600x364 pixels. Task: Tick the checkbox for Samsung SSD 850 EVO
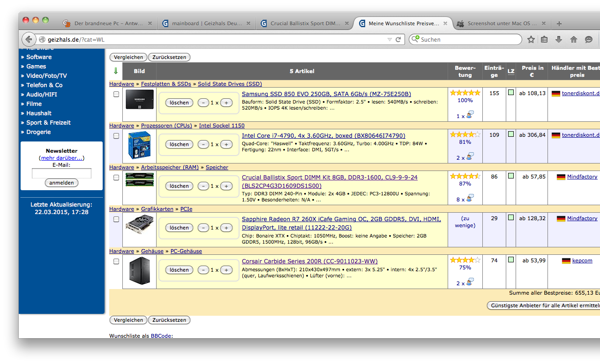(x=116, y=94)
